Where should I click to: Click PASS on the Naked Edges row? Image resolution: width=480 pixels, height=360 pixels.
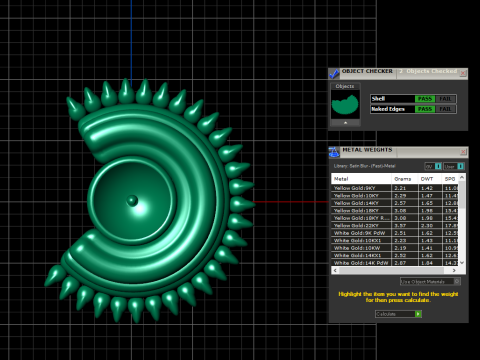425,109
